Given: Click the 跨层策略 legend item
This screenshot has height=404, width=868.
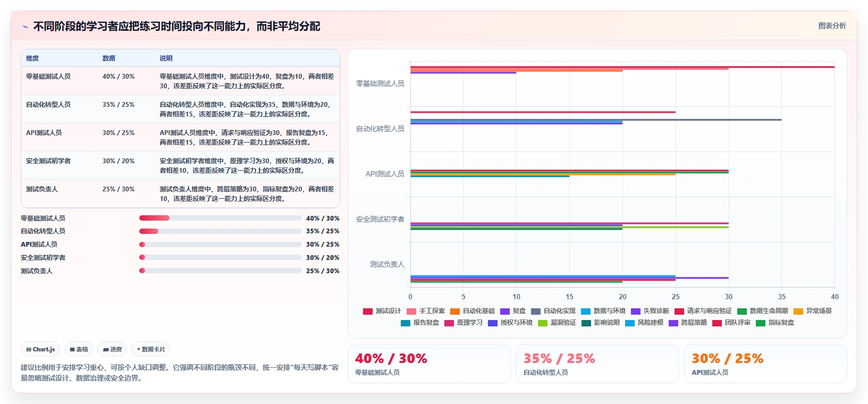Looking at the screenshot, I should pos(687,323).
